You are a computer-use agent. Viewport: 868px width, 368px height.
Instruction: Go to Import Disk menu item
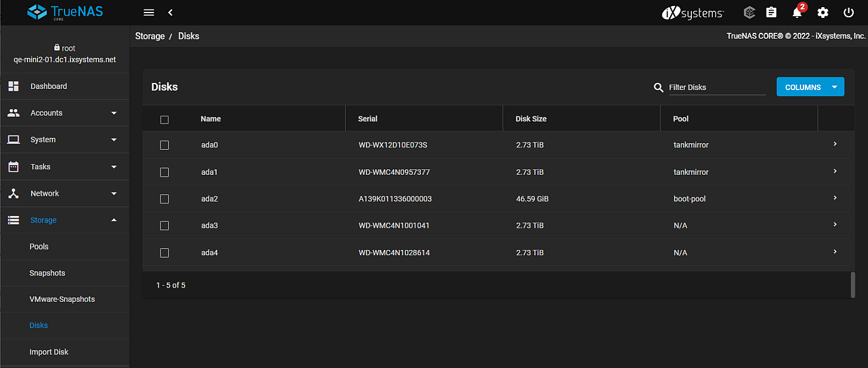tap(49, 352)
